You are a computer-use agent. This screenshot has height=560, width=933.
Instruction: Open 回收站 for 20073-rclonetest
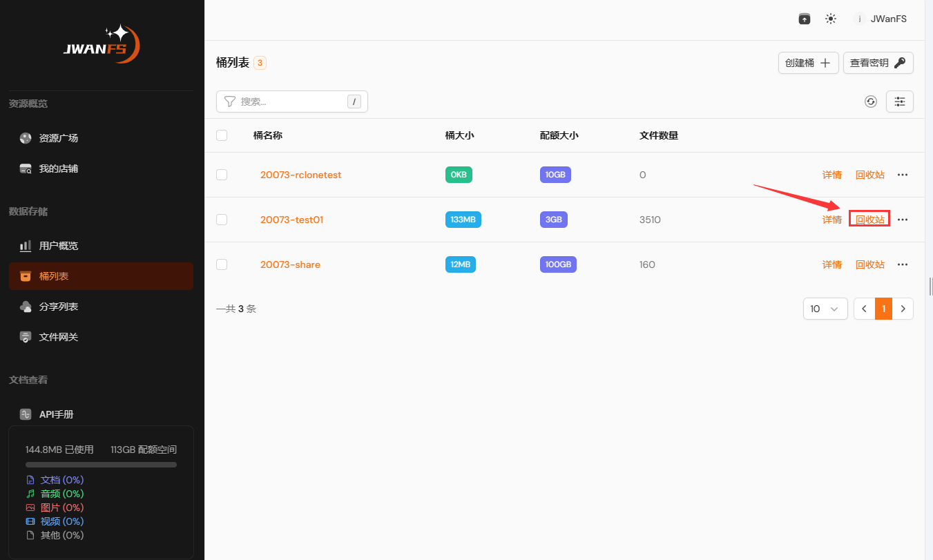click(x=870, y=175)
